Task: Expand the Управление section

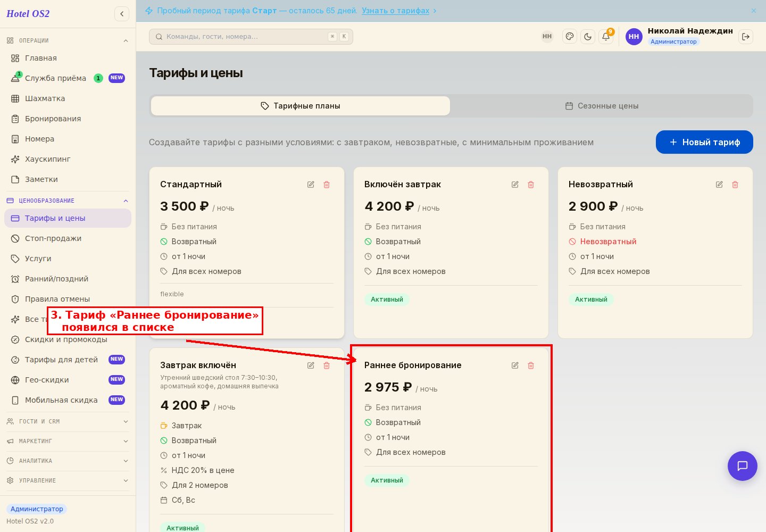Action: point(68,480)
